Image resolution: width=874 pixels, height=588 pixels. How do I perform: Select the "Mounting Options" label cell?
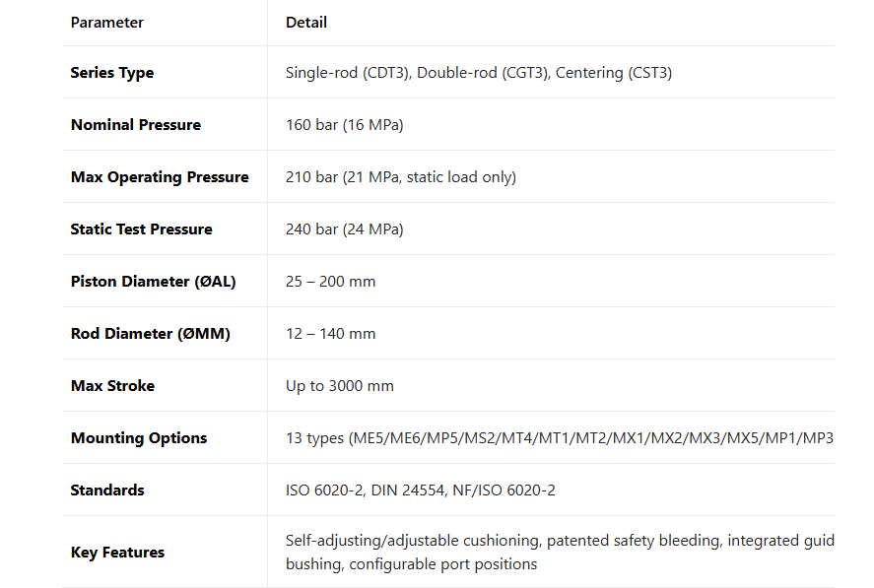pyautogui.click(x=139, y=438)
